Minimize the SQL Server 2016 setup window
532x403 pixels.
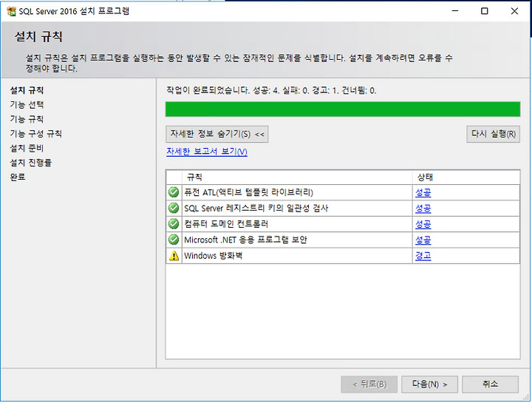(455, 11)
